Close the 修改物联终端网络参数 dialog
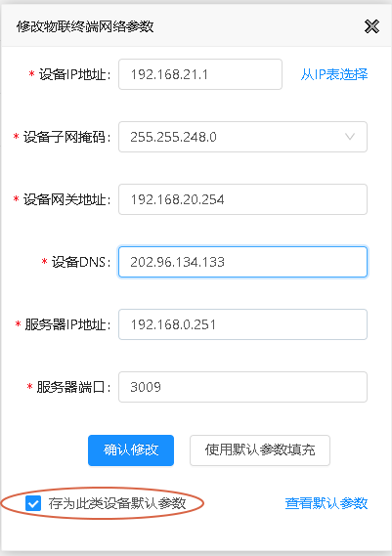 coord(371,26)
